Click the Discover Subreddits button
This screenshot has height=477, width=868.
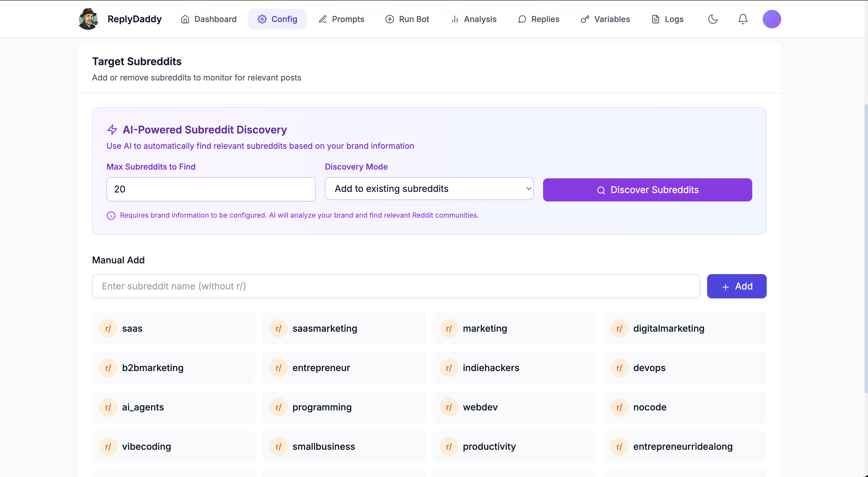(x=647, y=190)
